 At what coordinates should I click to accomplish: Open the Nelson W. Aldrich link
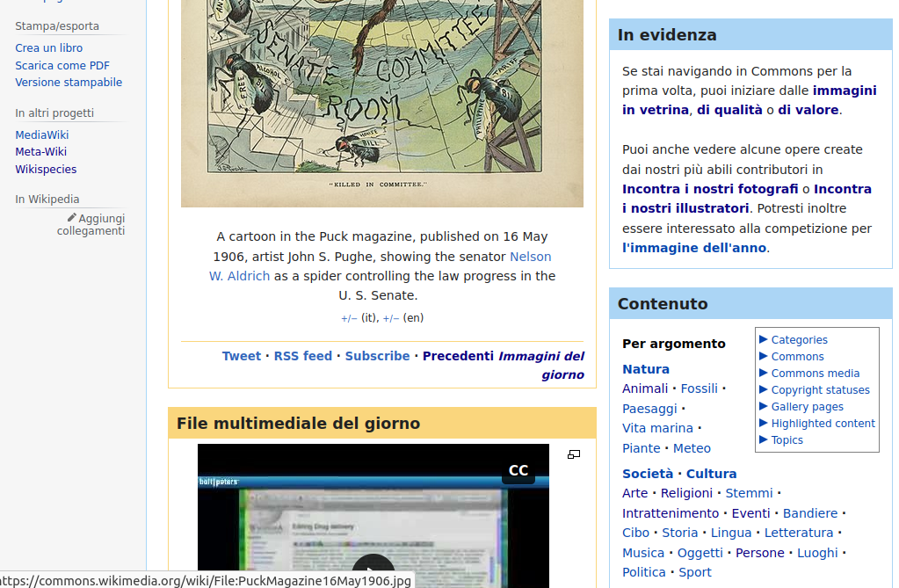pyautogui.click(x=381, y=266)
